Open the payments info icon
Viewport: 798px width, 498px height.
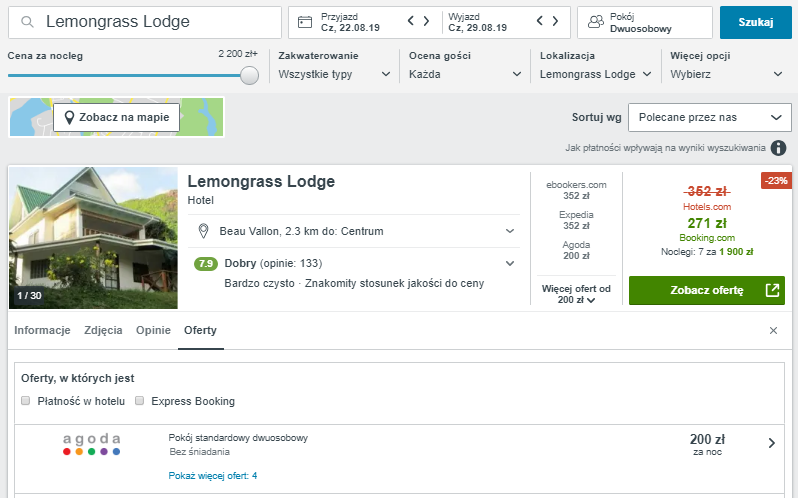(778, 148)
